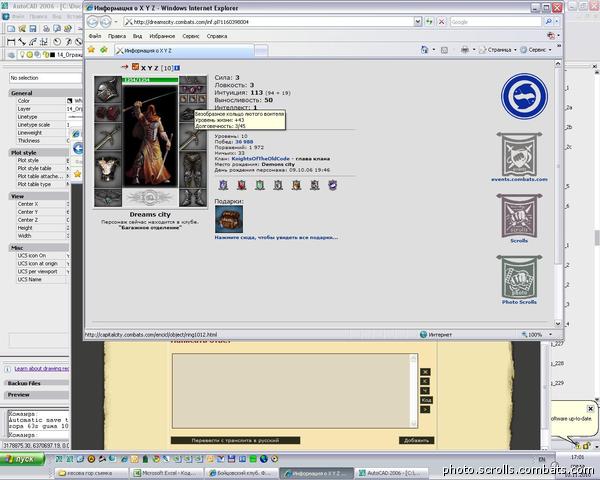Click the gift chest thumbnail

229,219
